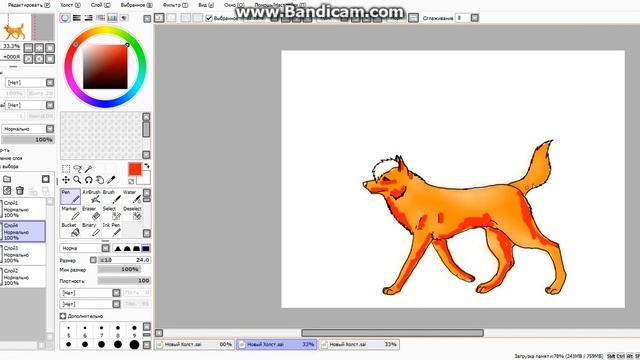Adjust the Мин размер slider
The width and height of the screenshot is (640, 360).
(119, 269)
